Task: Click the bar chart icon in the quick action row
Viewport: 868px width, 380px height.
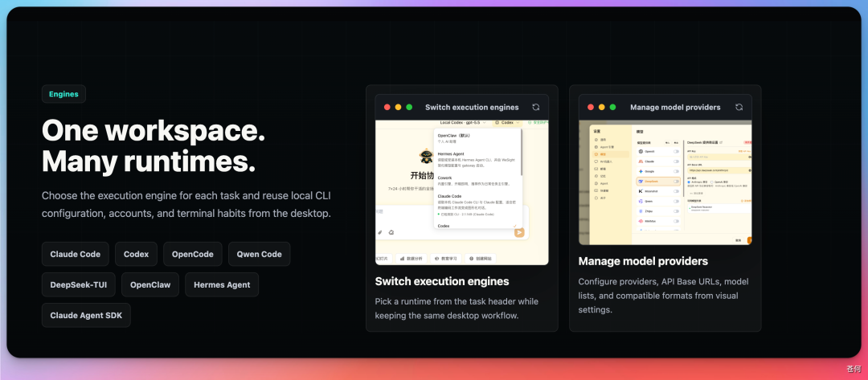Action: pyautogui.click(x=403, y=259)
